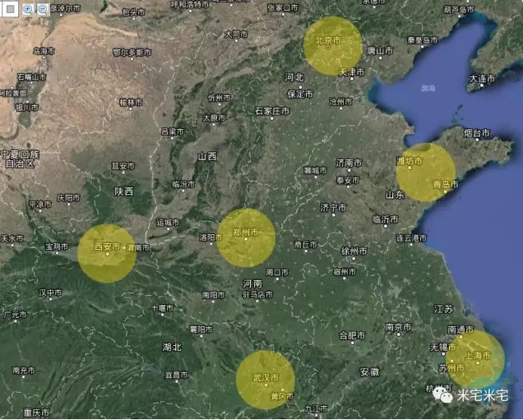The image size is (523, 420).
Task: Click the yellow circle between 潍坊市 and 青岛市
Action: pyautogui.click(x=426, y=173)
